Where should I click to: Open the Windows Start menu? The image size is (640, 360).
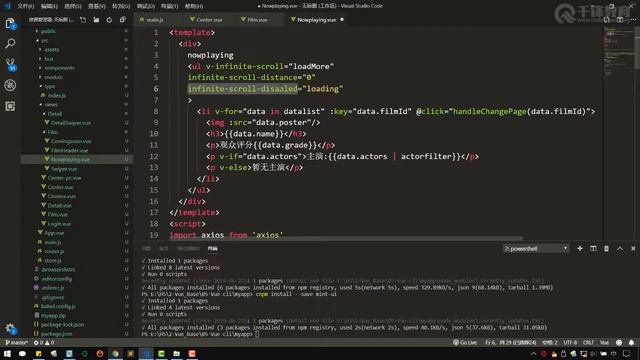[x=7, y=353]
